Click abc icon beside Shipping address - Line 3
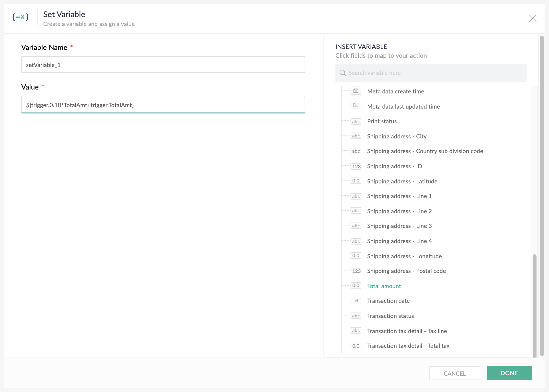Image resolution: width=549 pixels, height=392 pixels. [356, 226]
